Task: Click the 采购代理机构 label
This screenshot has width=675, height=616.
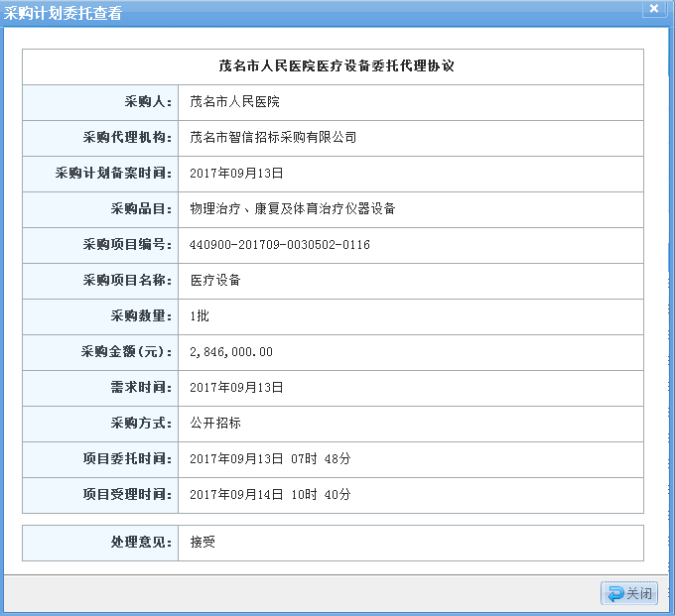Action: click(x=128, y=138)
